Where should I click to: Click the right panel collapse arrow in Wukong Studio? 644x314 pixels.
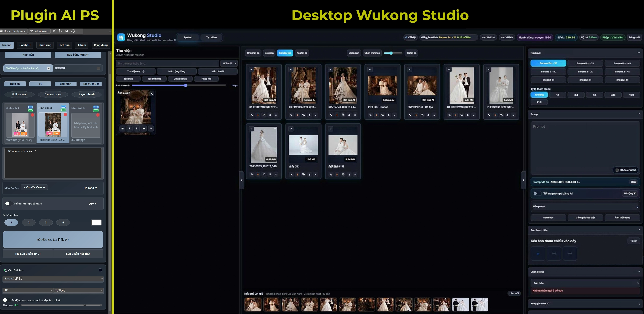[x=523, y=180]
